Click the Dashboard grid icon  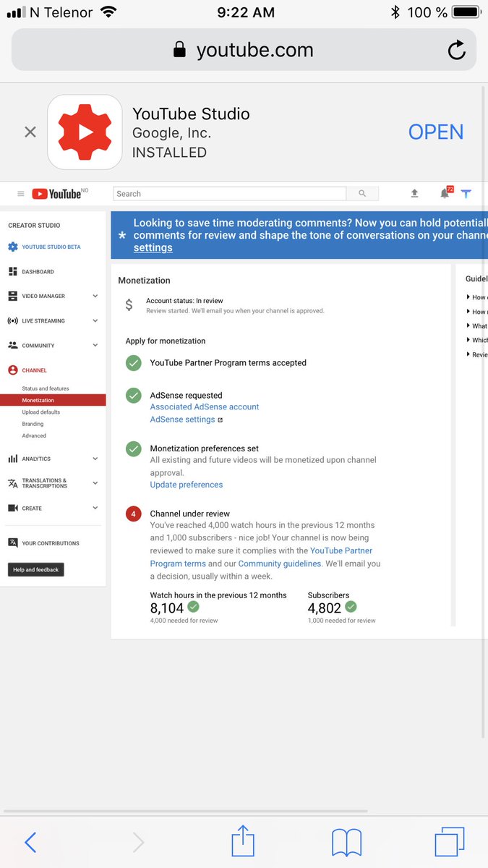coord(12,272)
